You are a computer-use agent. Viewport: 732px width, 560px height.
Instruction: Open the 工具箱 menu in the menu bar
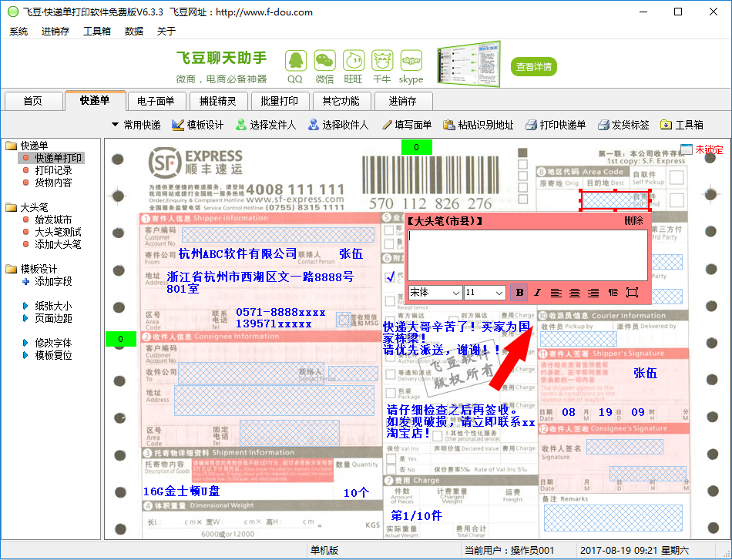pyautogui.click(x=96, y=32)
